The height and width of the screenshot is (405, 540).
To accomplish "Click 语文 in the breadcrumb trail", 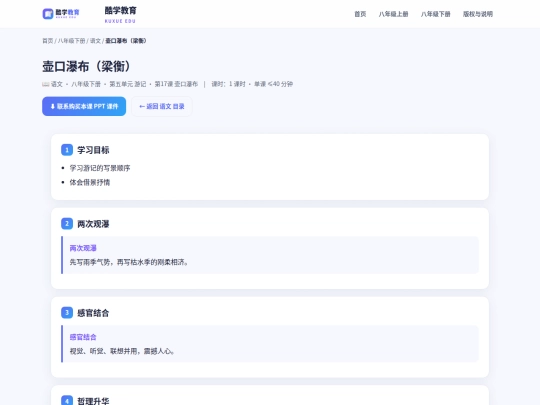I will click(x=95, y=41).
